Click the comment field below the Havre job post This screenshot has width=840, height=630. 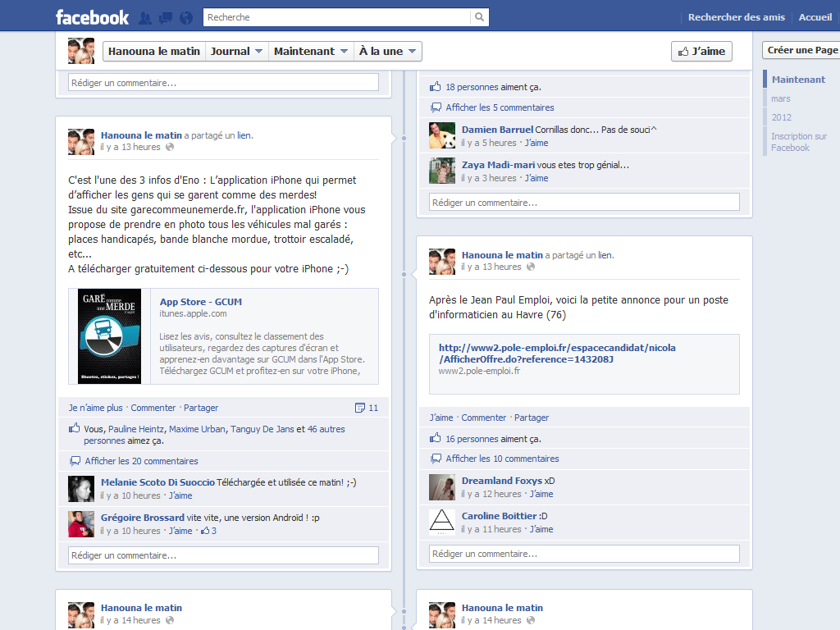(x=584, y=554)
